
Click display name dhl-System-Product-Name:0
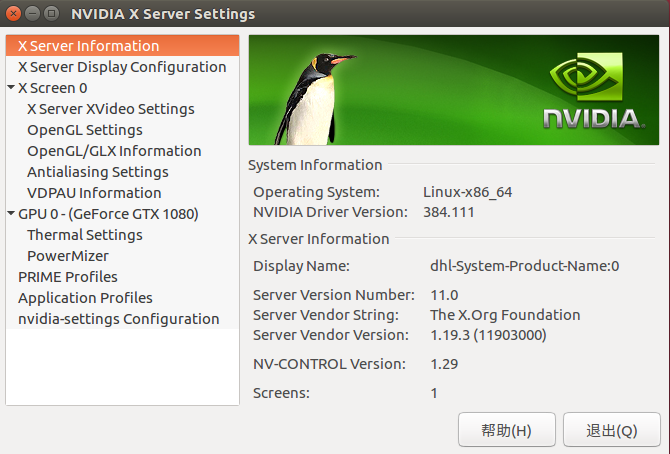tap(524, 266)
